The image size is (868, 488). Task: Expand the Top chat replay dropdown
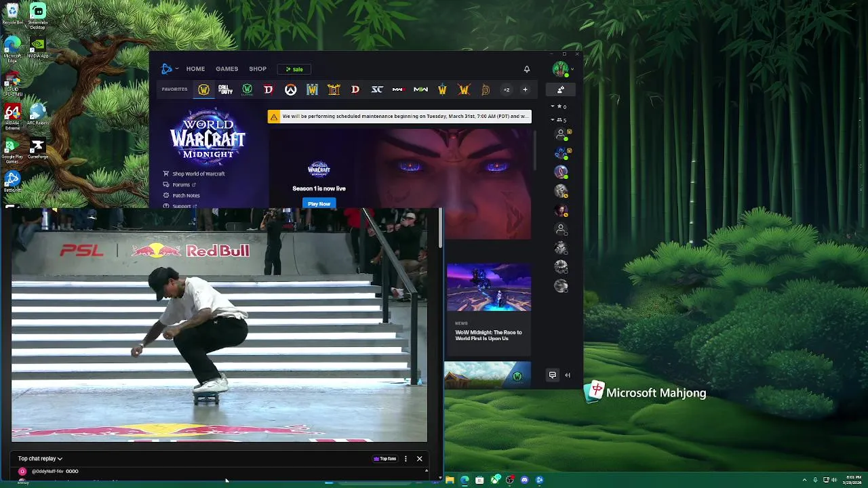[40, 459]
